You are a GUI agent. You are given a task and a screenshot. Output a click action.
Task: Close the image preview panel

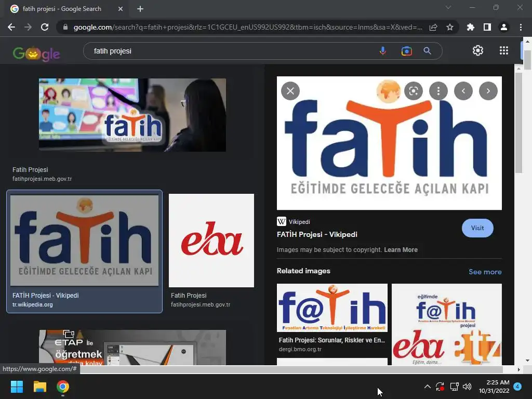coord(290,91)
